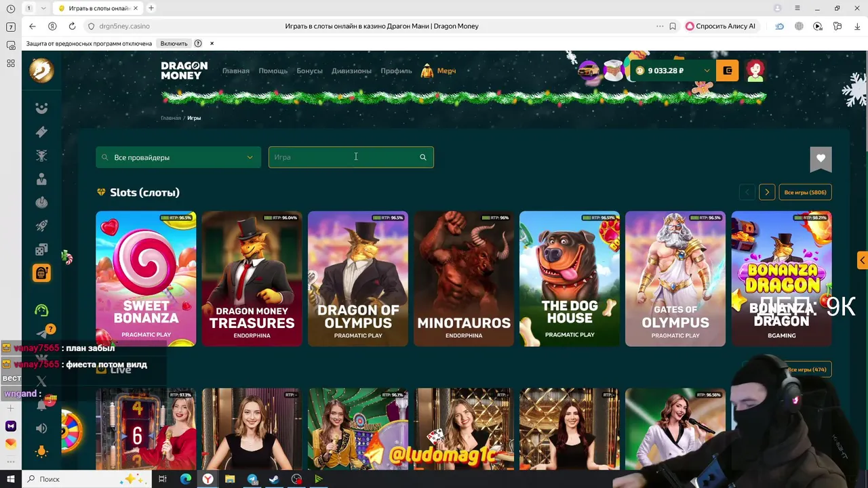Open the Minotauros slot thumbnail
Image resolution: width=868 pixels, height=488 pixels.
(464, 279)
